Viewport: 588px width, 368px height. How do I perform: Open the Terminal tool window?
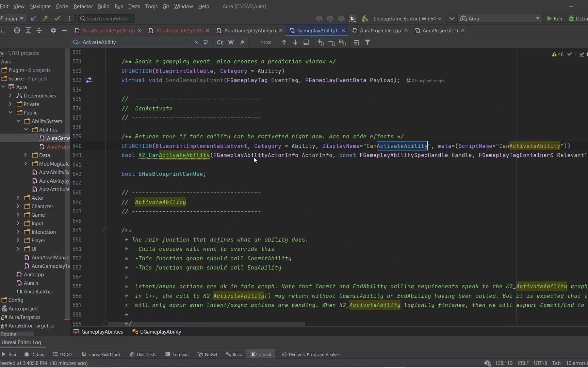177,354
